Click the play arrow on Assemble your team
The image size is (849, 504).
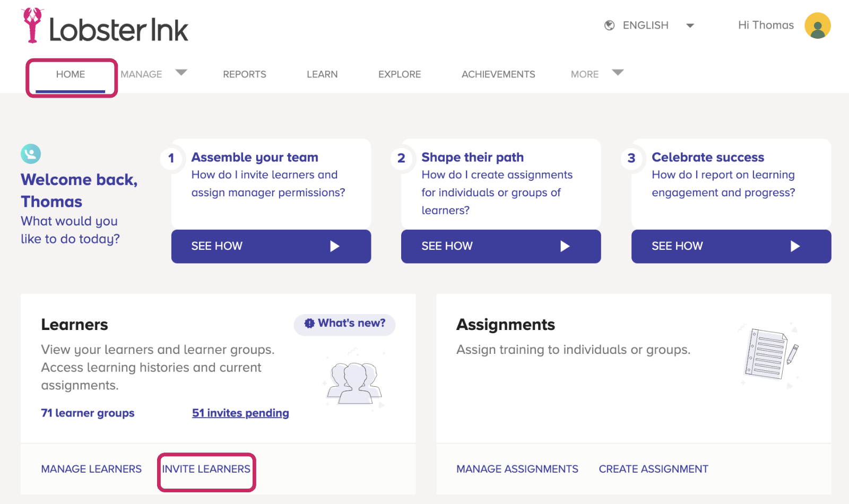point(334,246)
